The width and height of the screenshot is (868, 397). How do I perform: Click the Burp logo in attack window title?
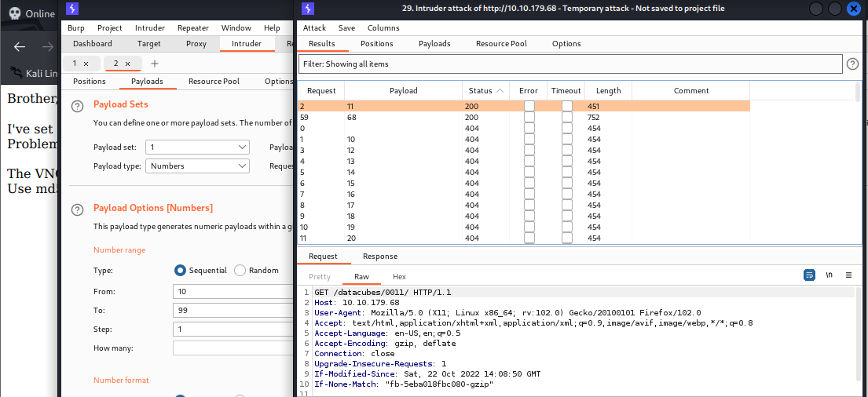click(x=309, y=9)
